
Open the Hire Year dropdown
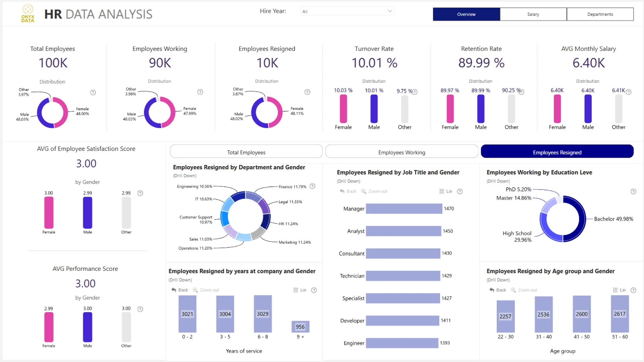pyautogui.click(x=347, y=11)
